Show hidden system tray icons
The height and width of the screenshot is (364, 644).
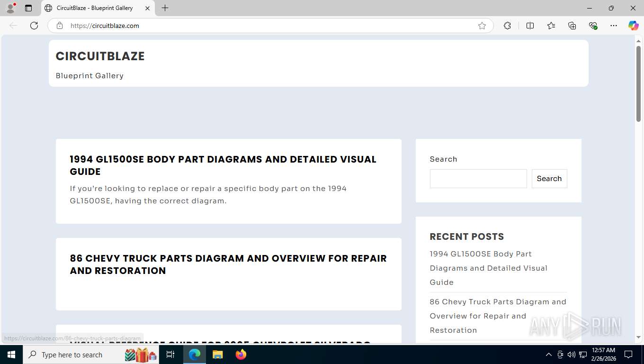pos(548,355)
